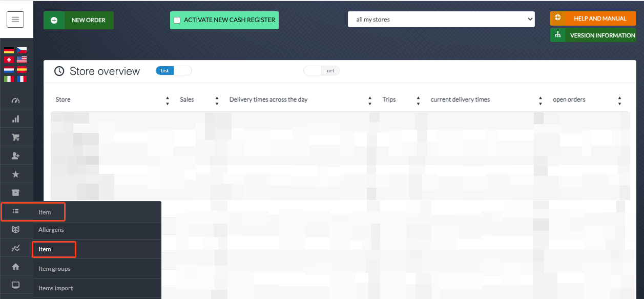Toggle the net switch
644x299 pixels.
(322, 71)
